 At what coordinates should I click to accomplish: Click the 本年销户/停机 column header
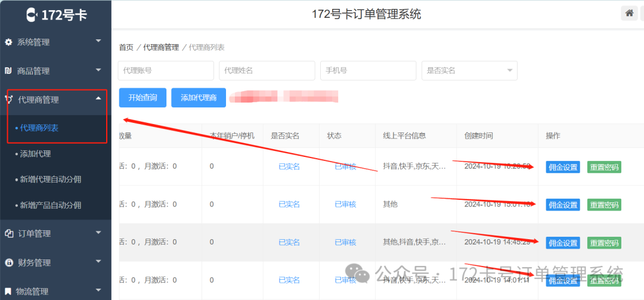pos(232,135)
